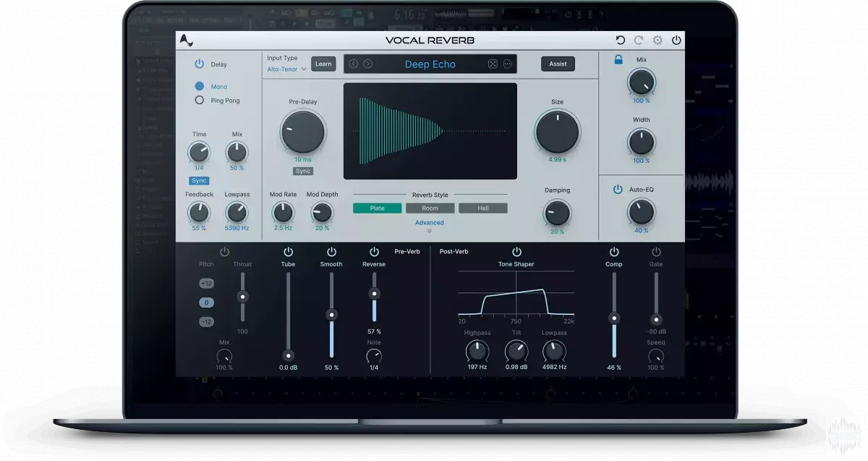
Task: Click the Tone Shaper EQ curve graph
Action: pyautogui.click(x=516, y=293)
